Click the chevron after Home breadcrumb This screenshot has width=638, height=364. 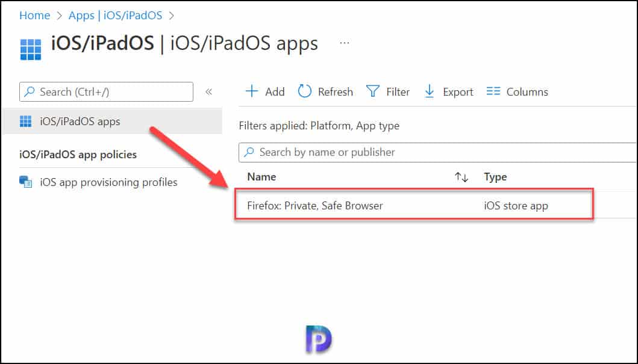[60, 16]
